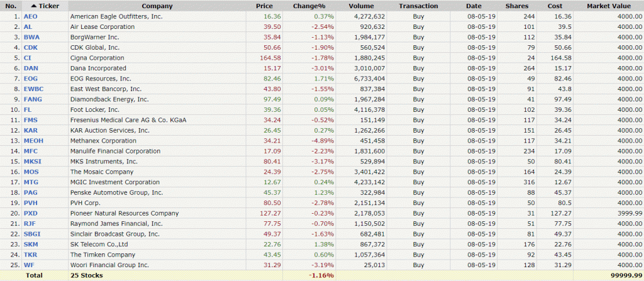Screen dimensions: 644x281
Task: Open the AEO ticker link
Action: click(30, 16)
